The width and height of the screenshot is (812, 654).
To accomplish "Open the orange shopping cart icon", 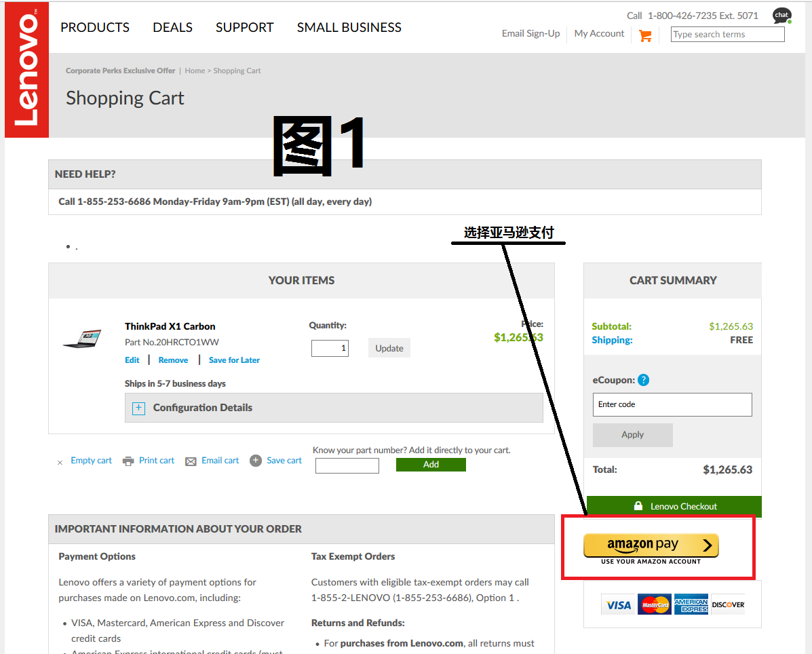I will 645,35.
